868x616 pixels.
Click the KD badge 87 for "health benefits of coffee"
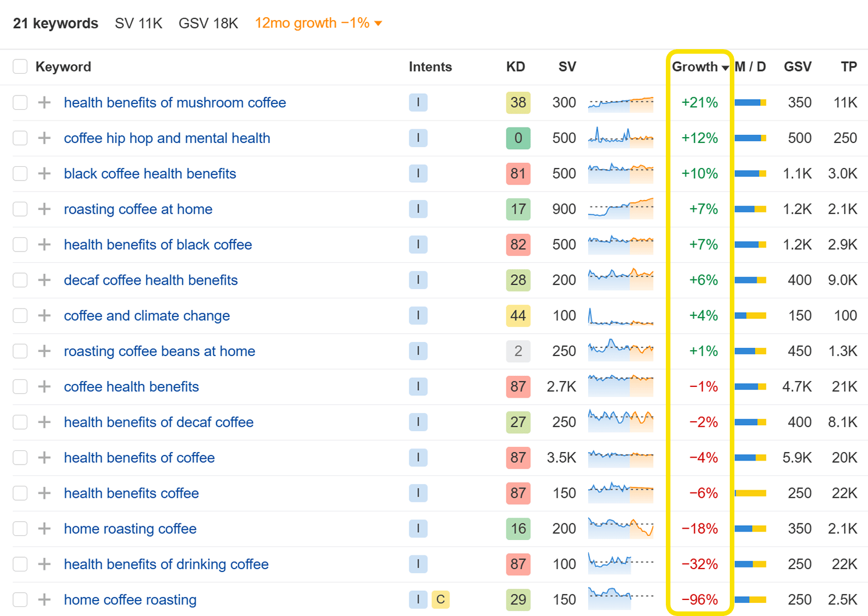click(517, 458)
